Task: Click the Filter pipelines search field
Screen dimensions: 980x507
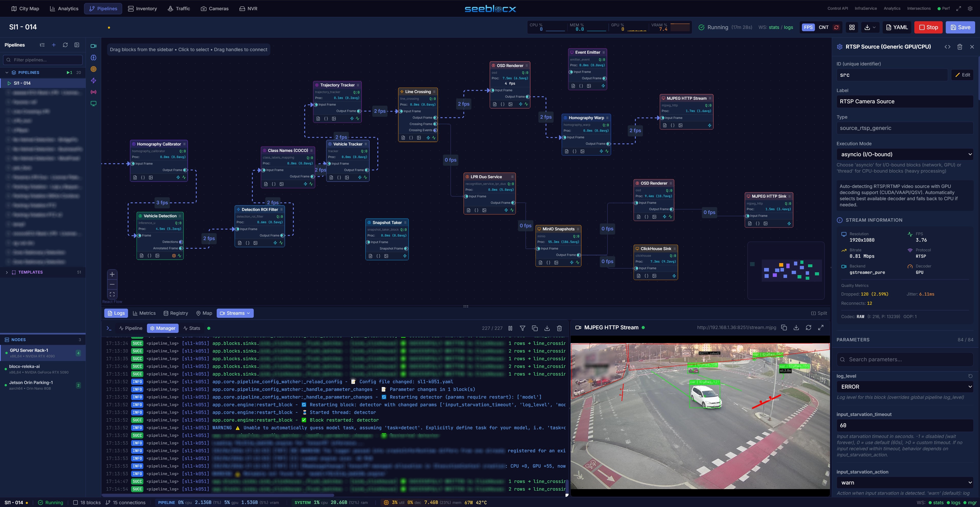Action: (43, 60)
